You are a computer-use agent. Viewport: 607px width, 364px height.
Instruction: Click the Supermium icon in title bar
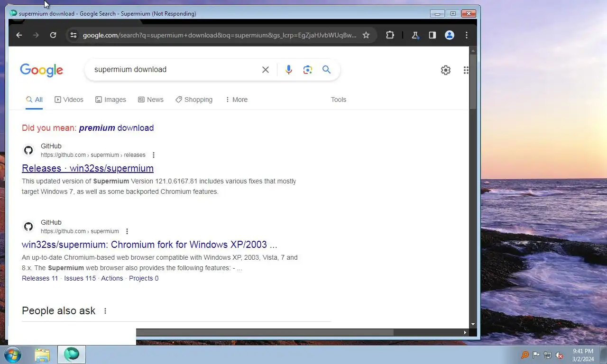tap(14, 13)
